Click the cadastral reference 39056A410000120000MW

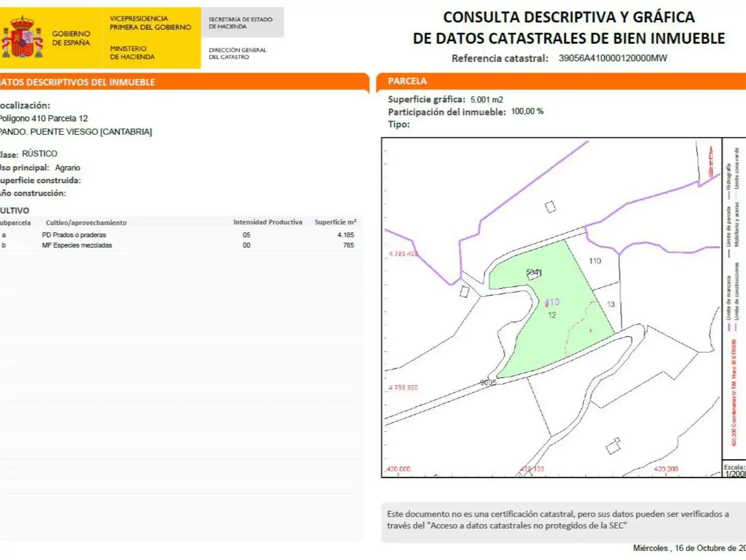pos(613,58)
